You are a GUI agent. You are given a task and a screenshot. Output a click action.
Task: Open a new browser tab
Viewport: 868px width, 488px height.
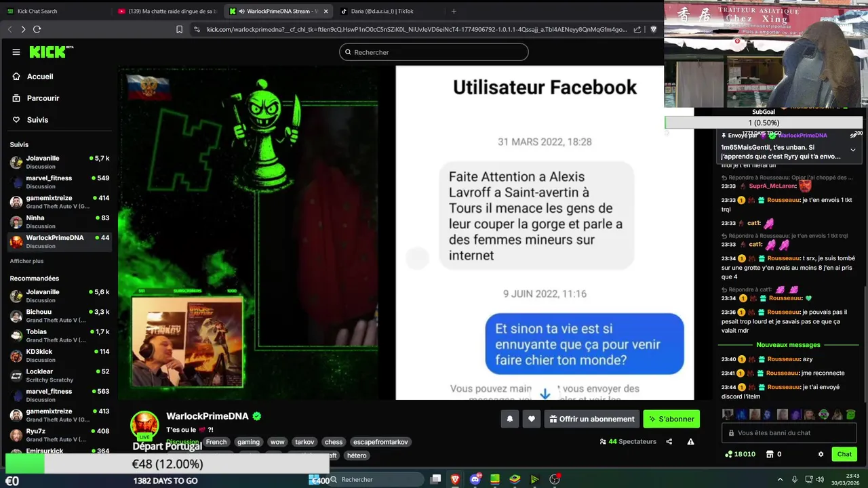454,11
